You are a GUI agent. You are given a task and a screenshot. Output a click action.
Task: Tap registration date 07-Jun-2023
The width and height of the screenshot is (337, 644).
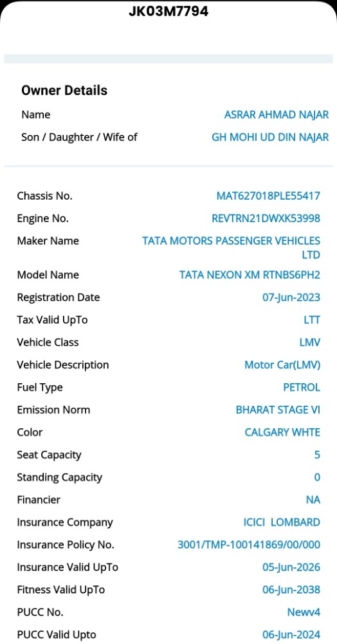pyautogui.click(x=291, y=298)
